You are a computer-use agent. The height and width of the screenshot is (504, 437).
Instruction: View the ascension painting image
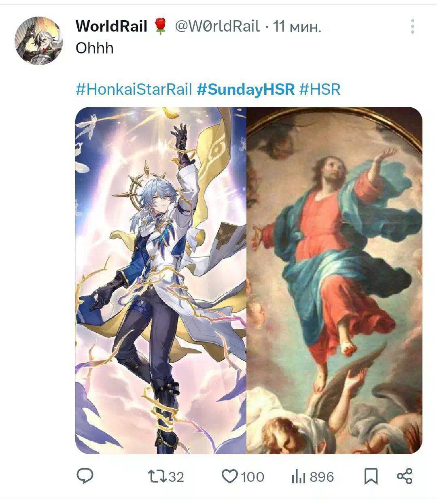pos(335,280)
